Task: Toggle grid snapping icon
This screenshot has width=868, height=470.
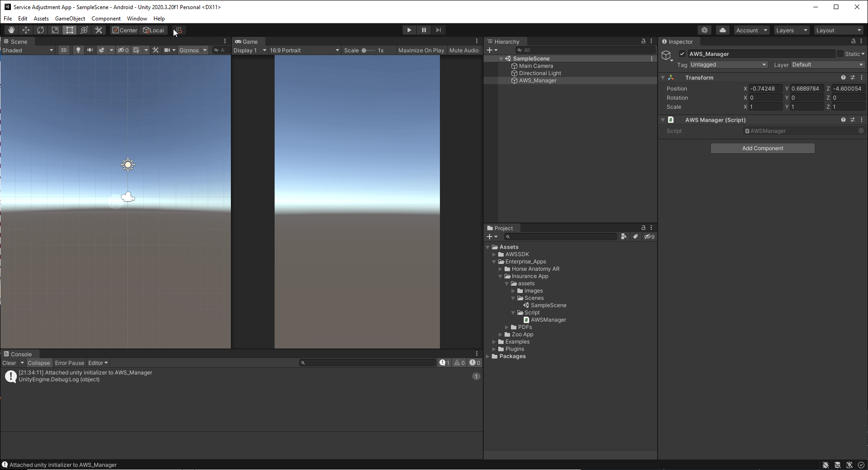Action: click(x=179, y=30)
